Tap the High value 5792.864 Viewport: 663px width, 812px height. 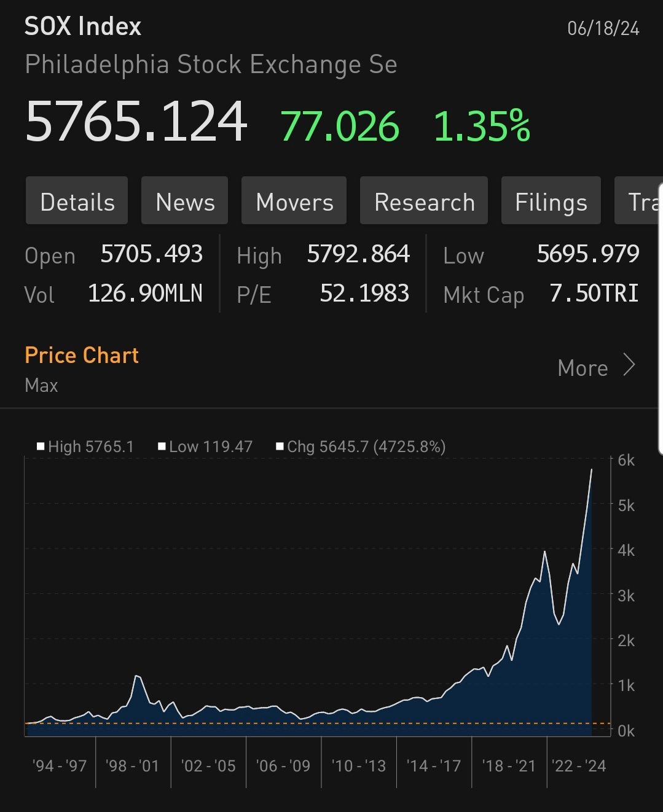coord(358,254)
